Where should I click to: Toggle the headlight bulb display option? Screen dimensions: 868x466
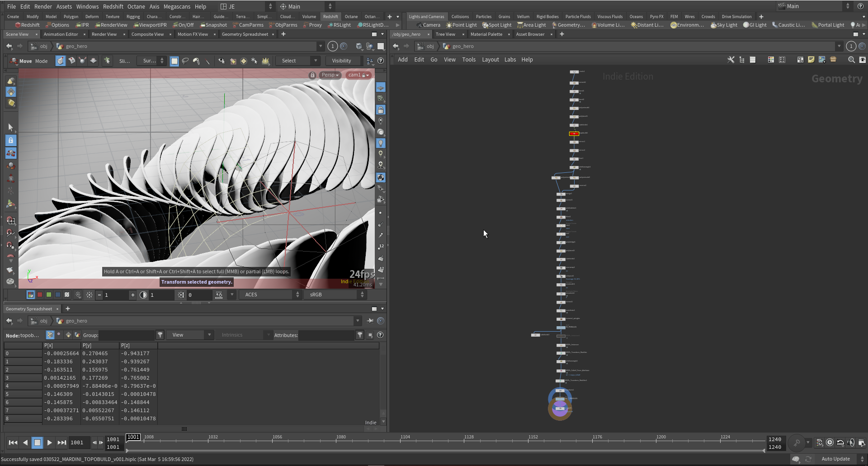[381, 143]
